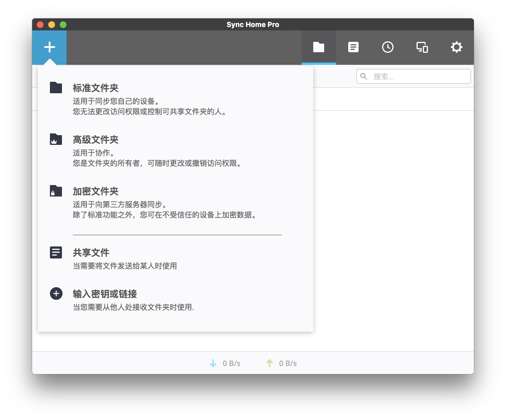Choose 高级文件夹 option

96,140
